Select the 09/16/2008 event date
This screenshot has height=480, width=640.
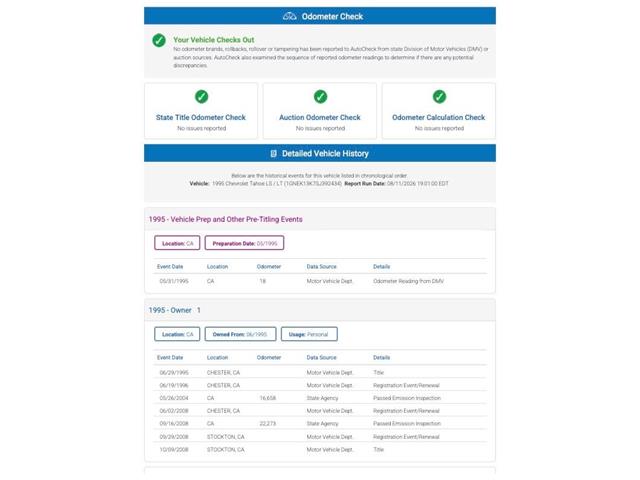[x=174, y=424]
